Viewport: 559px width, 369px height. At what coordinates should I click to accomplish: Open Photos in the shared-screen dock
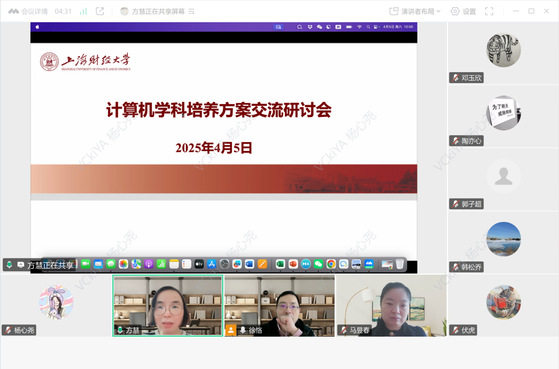pyautogui.click(x=123, y=264)
